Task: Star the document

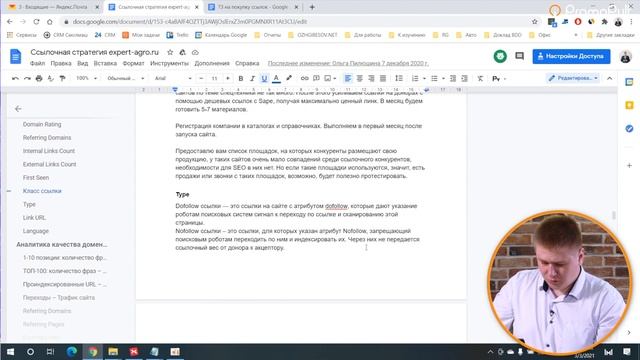Action: click(x=170, y=52)
